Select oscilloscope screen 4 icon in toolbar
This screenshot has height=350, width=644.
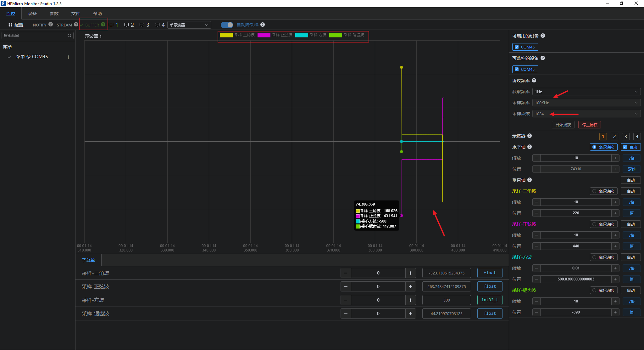click(157, 25)
